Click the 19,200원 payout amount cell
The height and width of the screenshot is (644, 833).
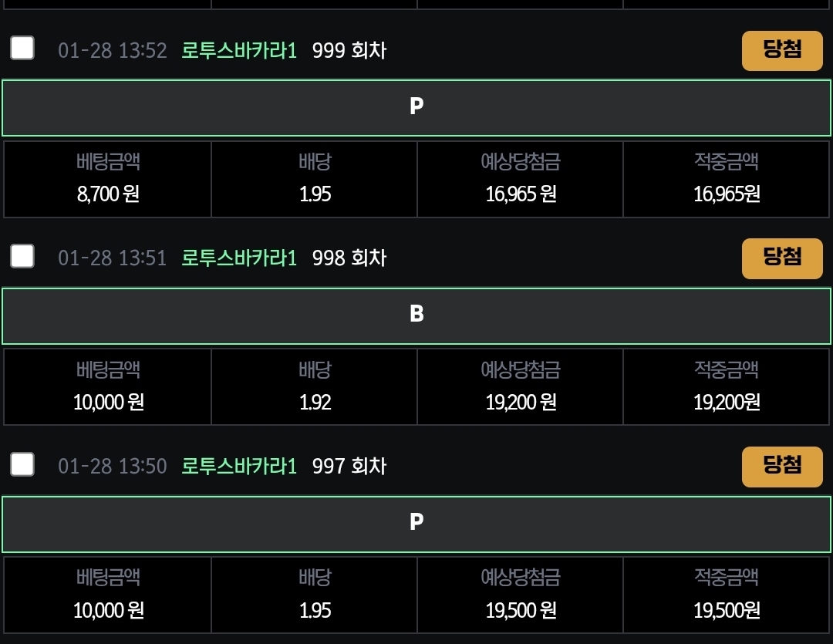727,387
